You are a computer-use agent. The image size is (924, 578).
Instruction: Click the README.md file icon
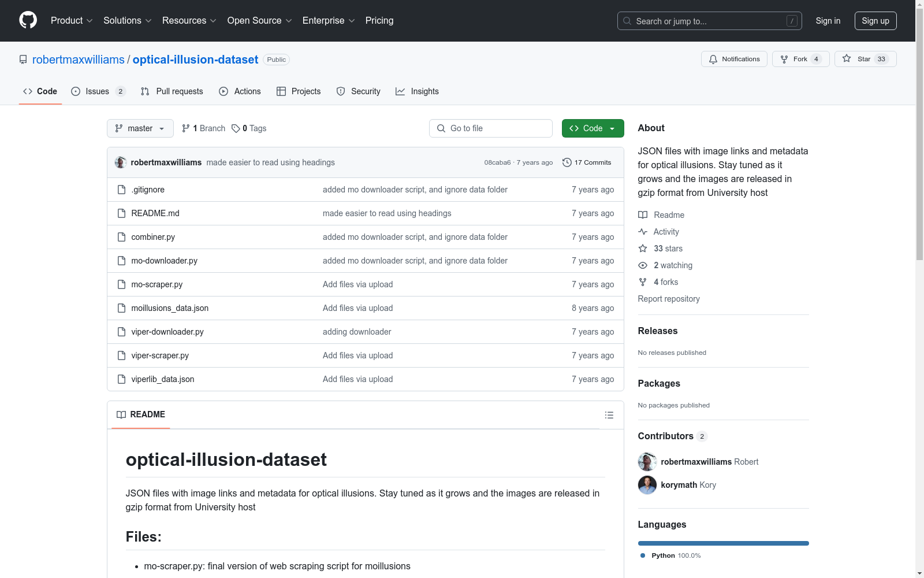[121, 213]
